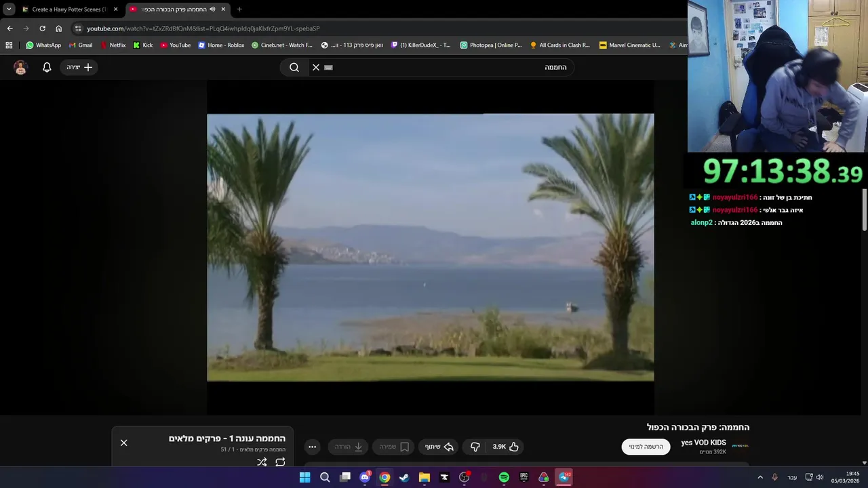This screenshot has width=868, height=488.
Task: Open the All Cards in Clash R... bookmark
Action: tap(560, 45)
